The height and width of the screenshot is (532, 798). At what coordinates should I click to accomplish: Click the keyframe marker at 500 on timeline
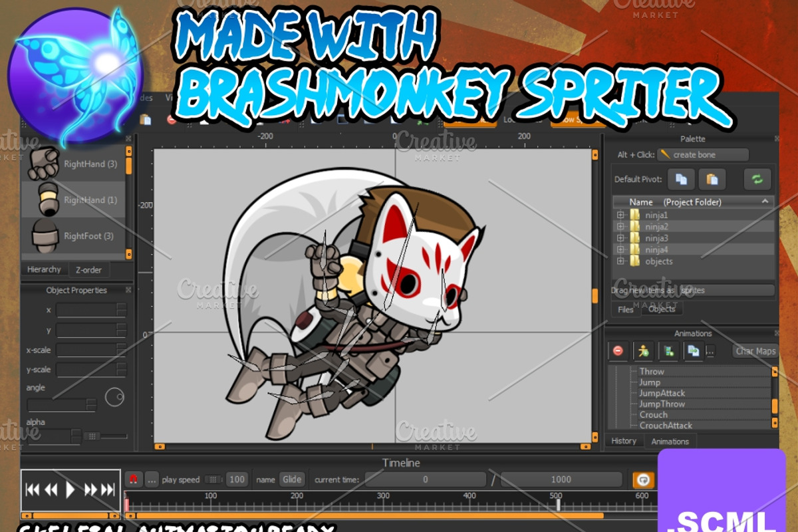[558, 505]
